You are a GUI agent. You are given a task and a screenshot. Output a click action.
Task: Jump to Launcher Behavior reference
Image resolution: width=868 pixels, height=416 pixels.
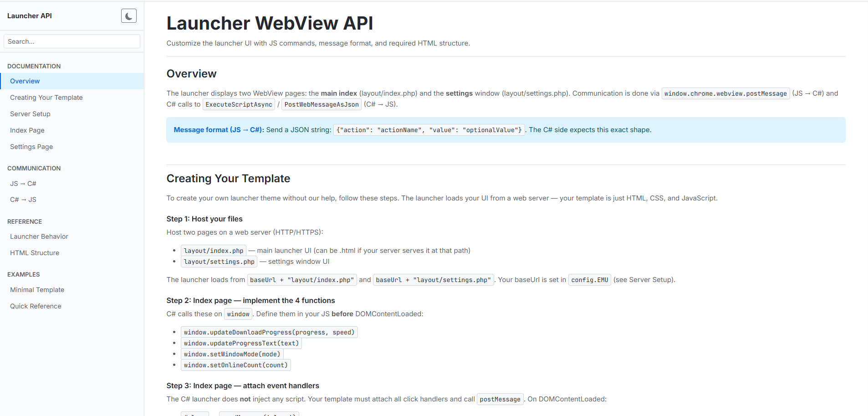click(x=39, y=236)
